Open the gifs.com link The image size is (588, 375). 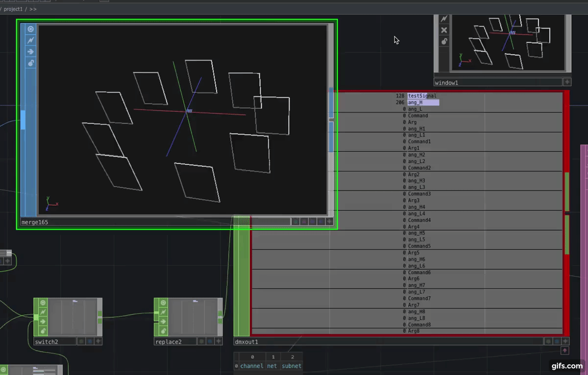(566, 366)
